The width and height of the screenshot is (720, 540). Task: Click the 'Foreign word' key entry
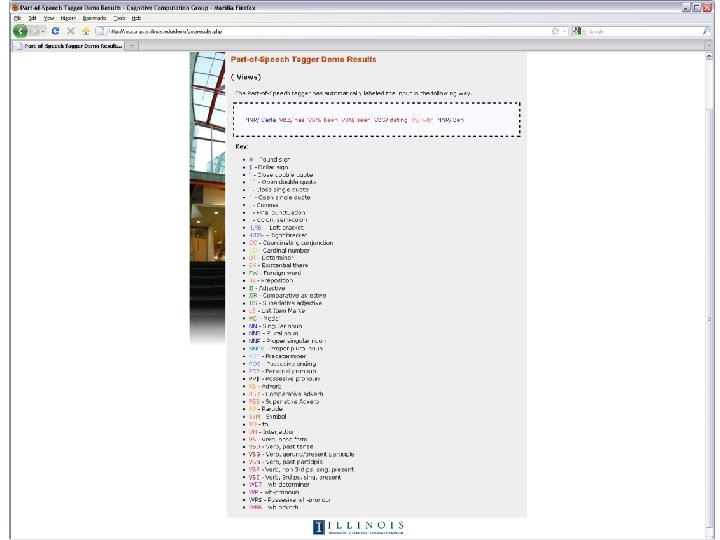point(275,273)
